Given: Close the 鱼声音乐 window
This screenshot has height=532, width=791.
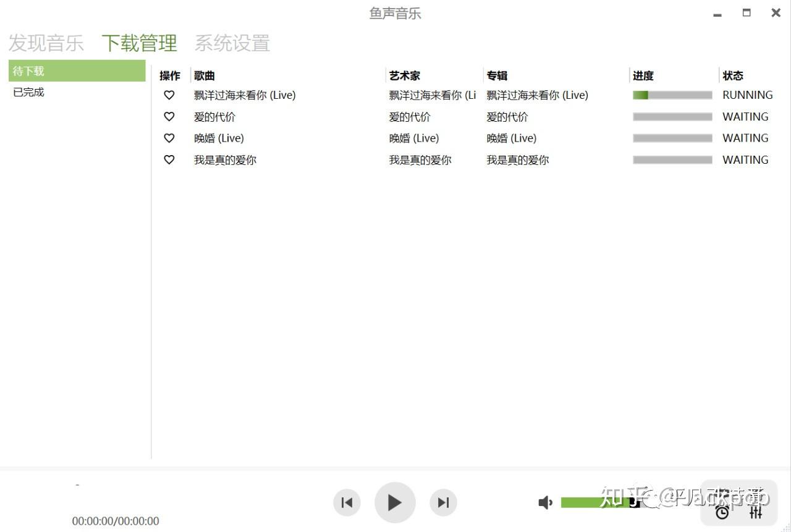Looking at the screenshot, I should [x=776, y=12].
